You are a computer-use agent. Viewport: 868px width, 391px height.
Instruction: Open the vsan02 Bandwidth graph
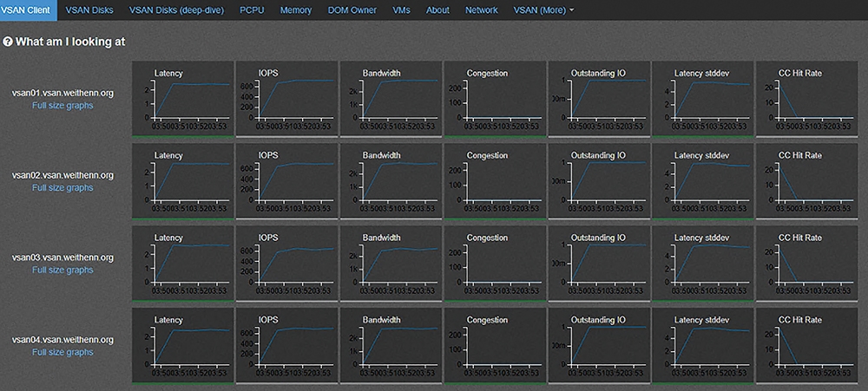(x=391, y=181)
